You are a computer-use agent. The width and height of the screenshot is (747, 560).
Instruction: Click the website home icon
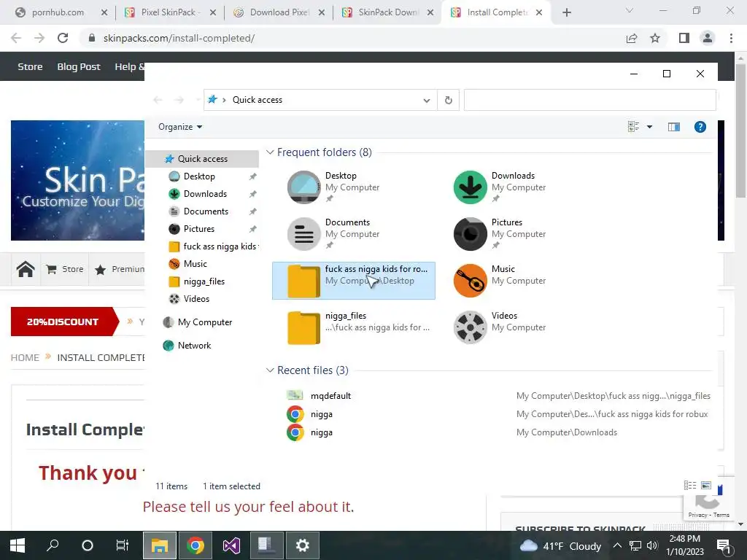pyautogui.click(x=26, y=269)
